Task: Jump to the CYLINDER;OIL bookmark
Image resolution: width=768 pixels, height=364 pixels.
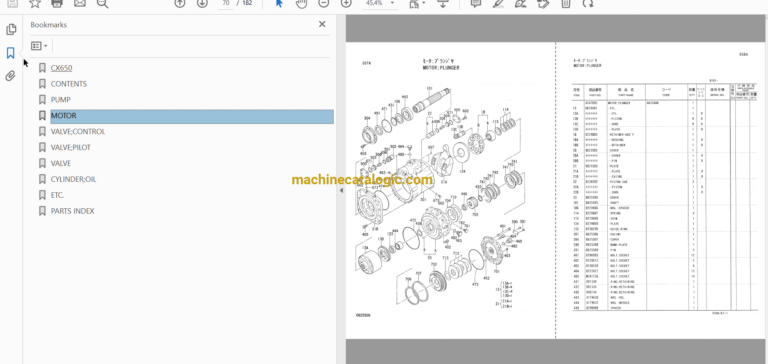Action: pos(73,179)
